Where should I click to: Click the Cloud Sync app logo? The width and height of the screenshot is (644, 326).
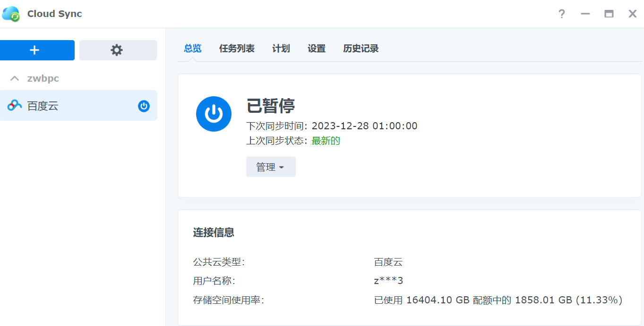coord(11,14)
